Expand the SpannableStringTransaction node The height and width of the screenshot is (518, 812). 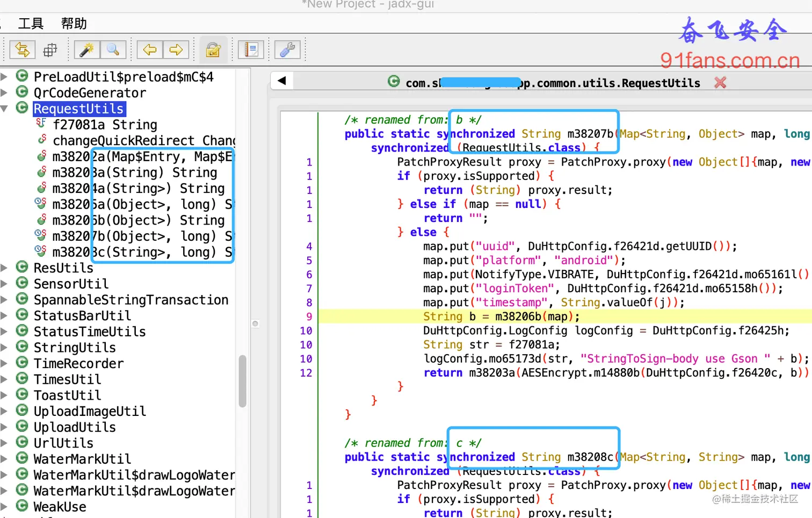[x=4, y=299]
